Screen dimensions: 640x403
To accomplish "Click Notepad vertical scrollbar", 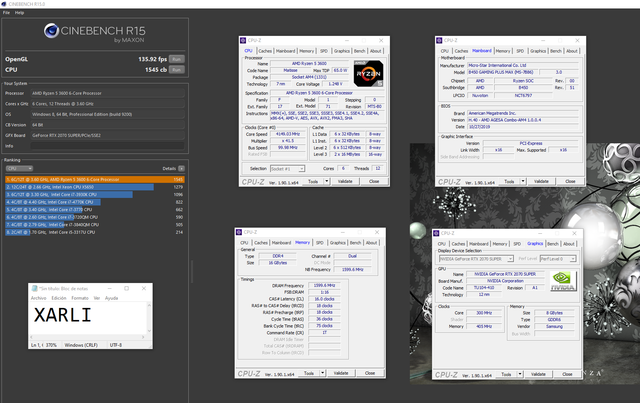I will [x=149, y=318].
